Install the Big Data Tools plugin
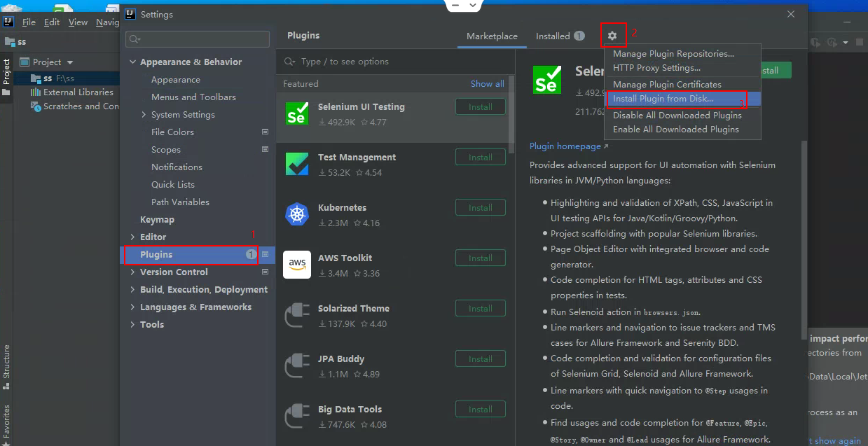Image resolution: width=868 pixels, height=446 pixels. pyautogui.click(x=480, y=410)
